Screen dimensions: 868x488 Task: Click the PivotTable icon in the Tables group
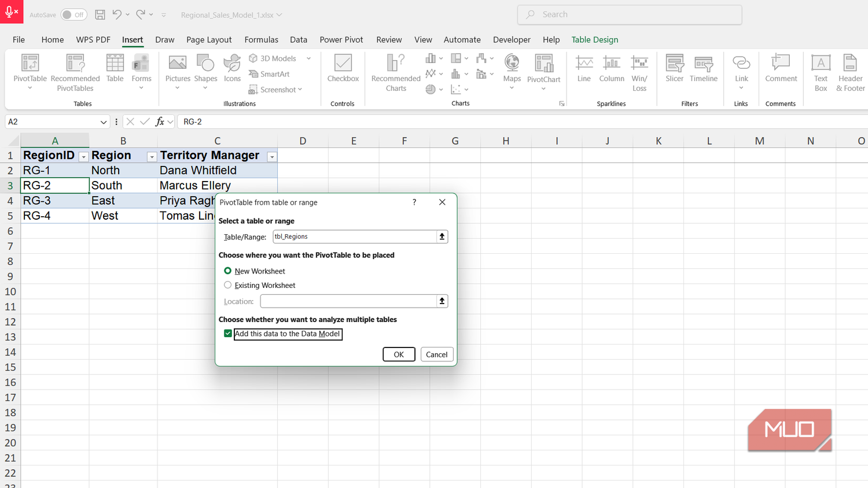click(30, 62)
